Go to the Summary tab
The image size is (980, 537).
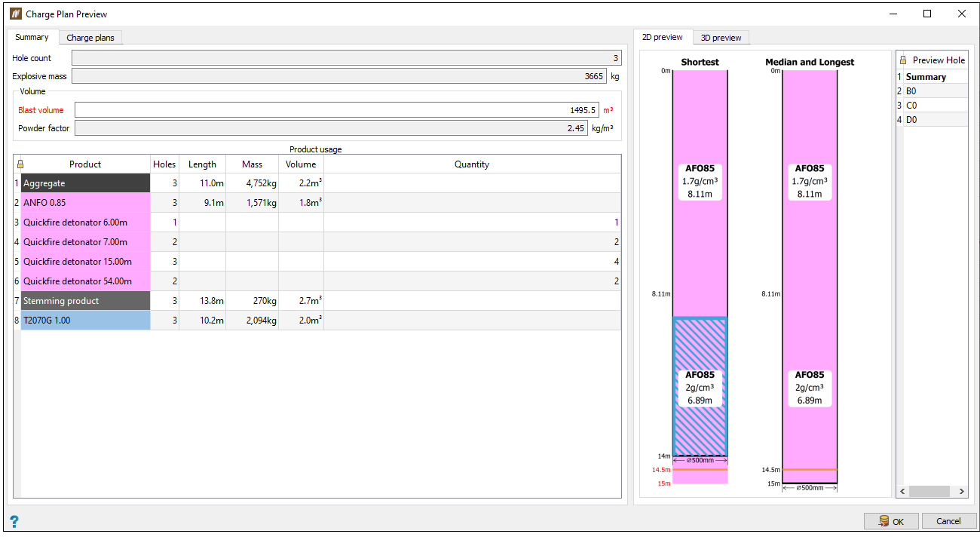pos(32,37)
